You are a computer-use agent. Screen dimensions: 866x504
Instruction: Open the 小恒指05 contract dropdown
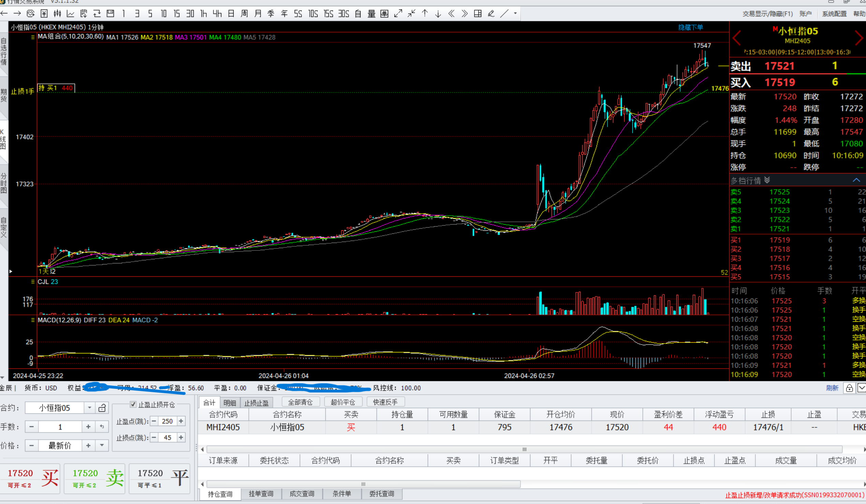89,408
